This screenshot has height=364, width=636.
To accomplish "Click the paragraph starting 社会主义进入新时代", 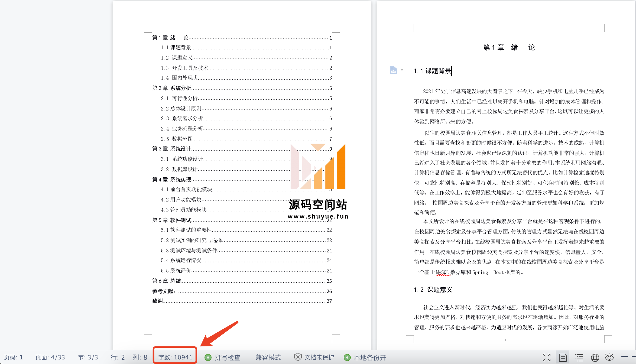I will pyautogui.click(x=509, y=317).
